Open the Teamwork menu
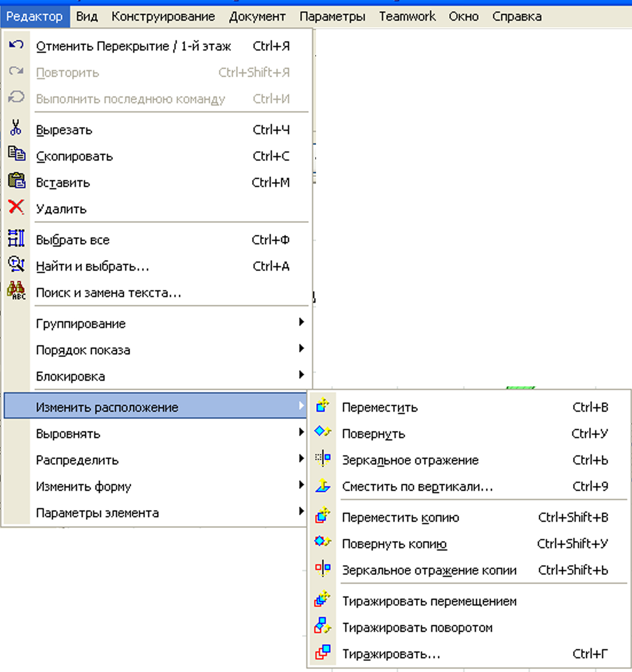This screenshot has width=632, height=672. [x=407, y=16]
